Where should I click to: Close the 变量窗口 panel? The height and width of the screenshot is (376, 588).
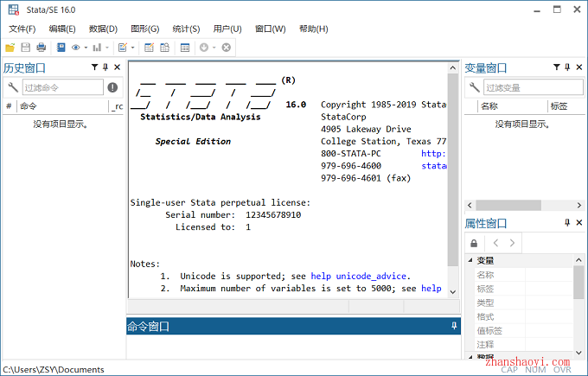click(x=579, y=67)
